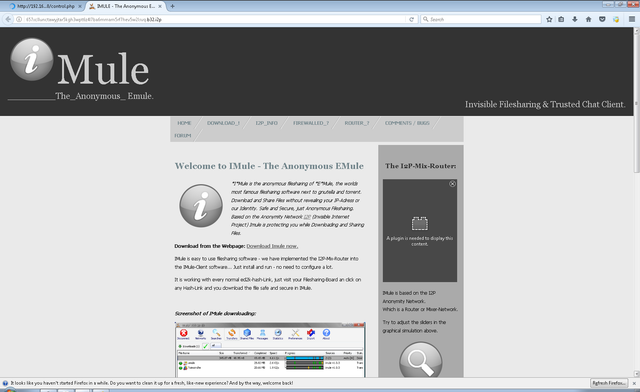Image resolution: width=640 pixels, height=392 pixels.
Task: Open the DOWNLOAD_! navigation item
Action: (223, 123)
